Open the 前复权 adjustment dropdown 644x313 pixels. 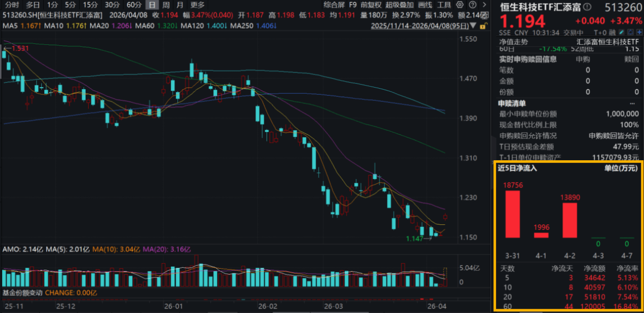pos(371,4)
